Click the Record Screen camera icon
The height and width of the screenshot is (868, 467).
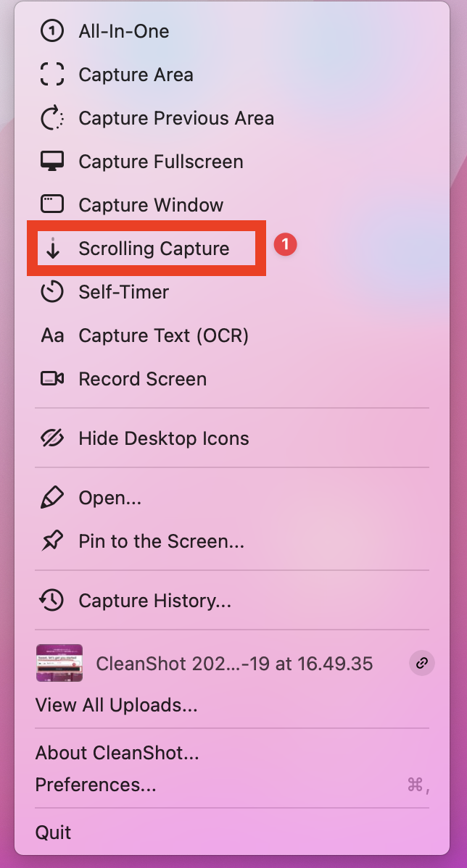[52, 379]
